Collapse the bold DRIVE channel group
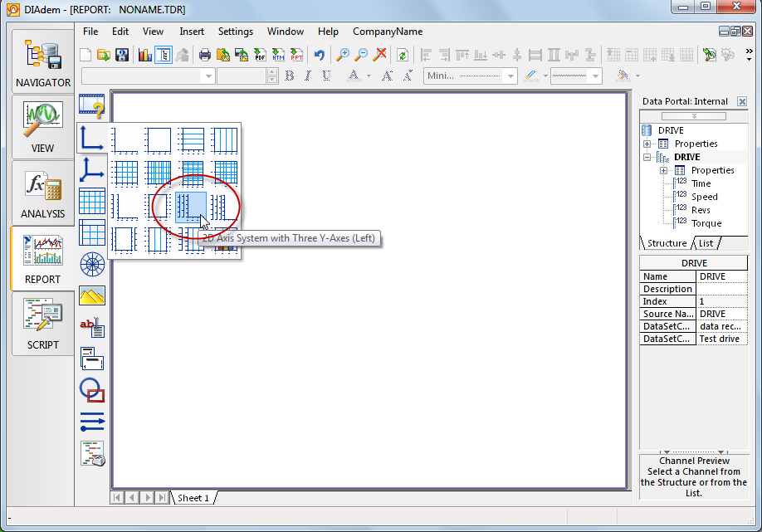Image resolution: width=762 pixels, height=532 pixels. pyautogui.click(x=647, y=157)
